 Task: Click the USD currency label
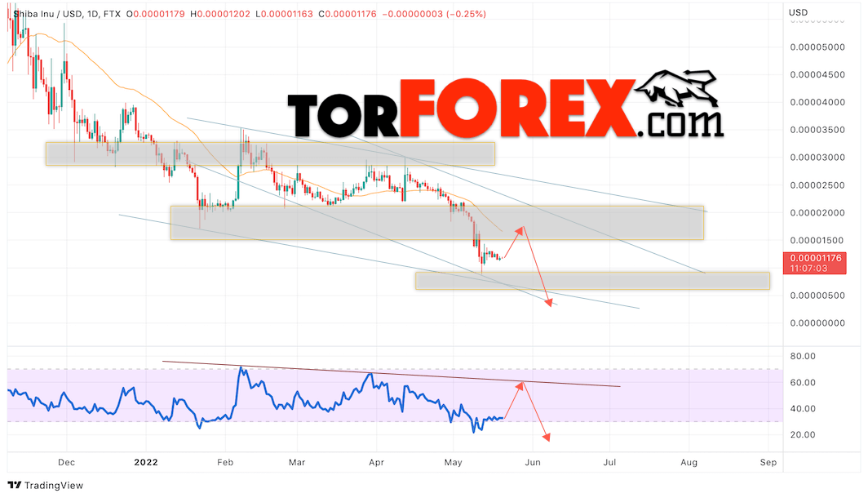point(798,12)
